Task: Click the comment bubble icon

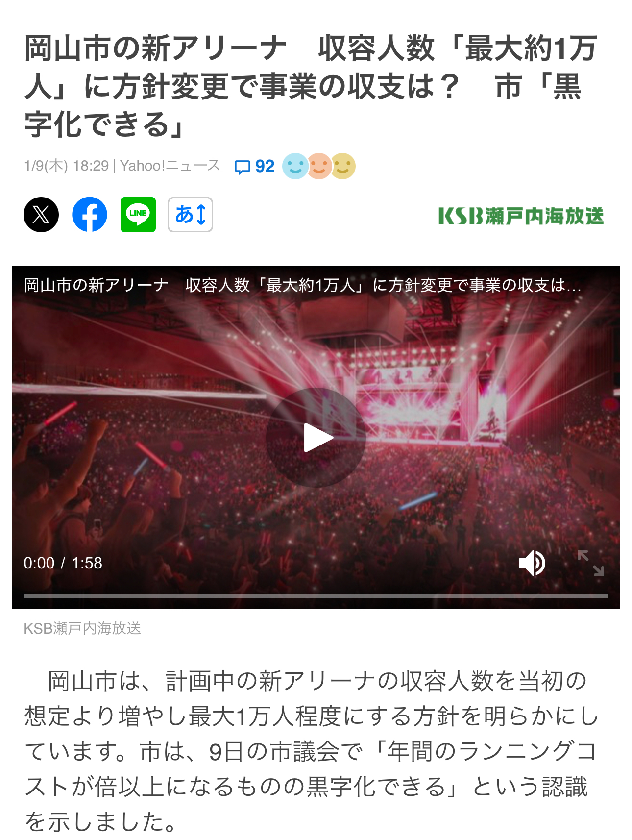Action: pos(242,167)
